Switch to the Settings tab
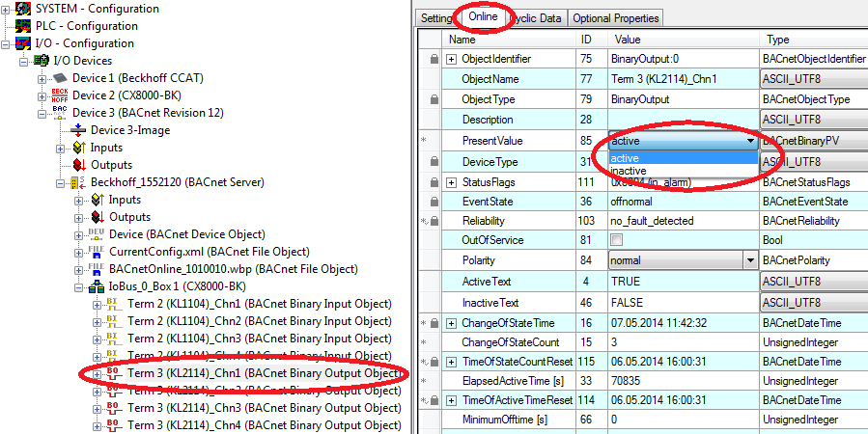This screenshot has height=434, width=868. [436, 18]
